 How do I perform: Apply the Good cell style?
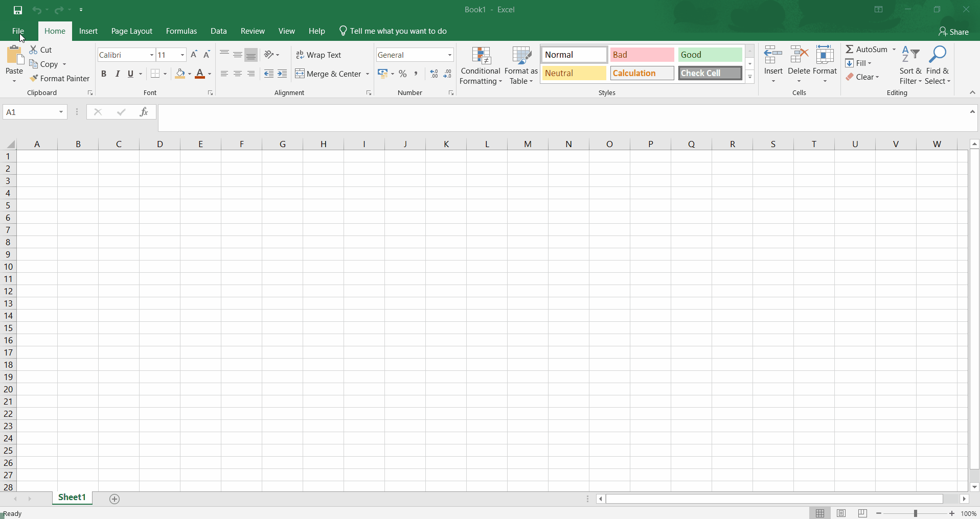pyautogui.click(x=710, y=55)
